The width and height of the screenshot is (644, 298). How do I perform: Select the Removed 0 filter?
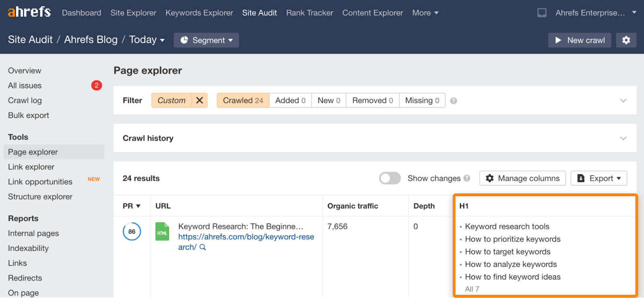point(372,101)
